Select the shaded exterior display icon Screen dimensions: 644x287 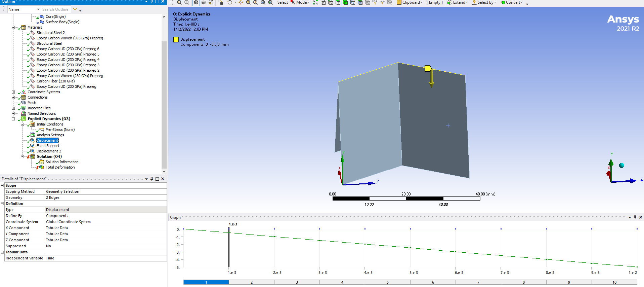(204, 2)
